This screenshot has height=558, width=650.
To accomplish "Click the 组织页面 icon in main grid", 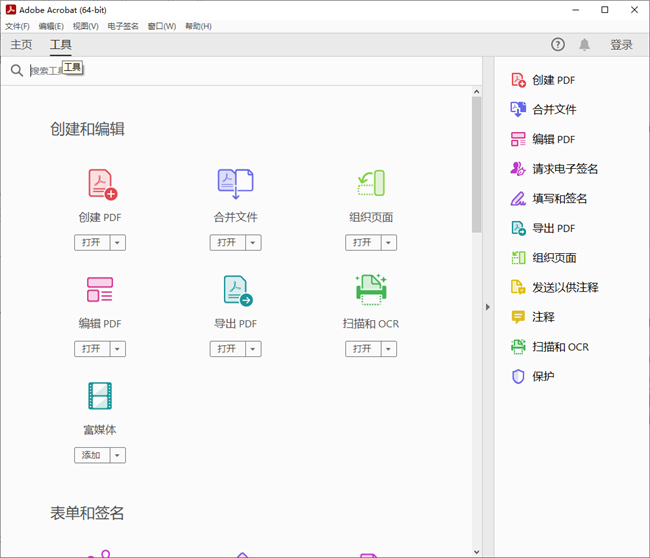I will tap(371, 183).
